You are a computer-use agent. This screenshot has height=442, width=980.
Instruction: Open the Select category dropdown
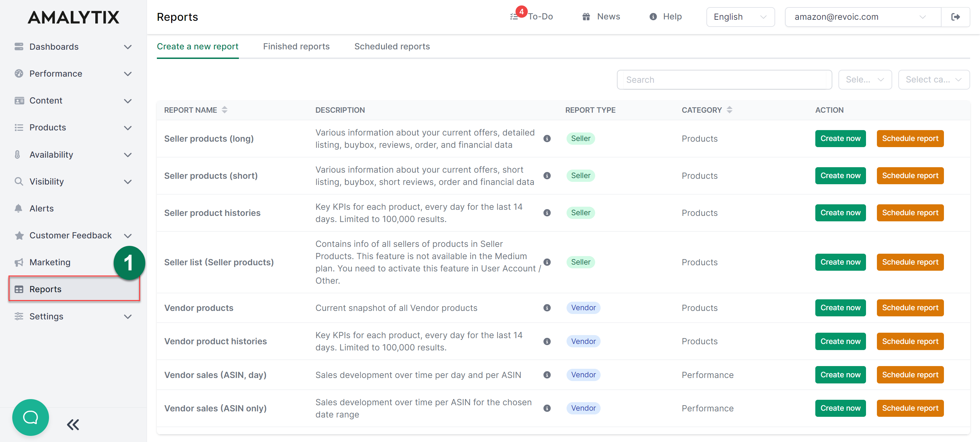pyautogui.click(x=934, y=80)
